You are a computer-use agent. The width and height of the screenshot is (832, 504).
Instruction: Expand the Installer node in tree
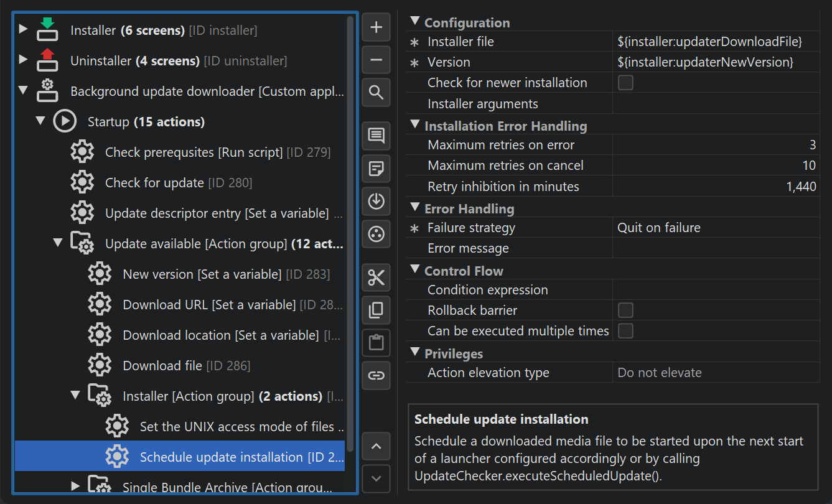pyautogui.click(x=23, y=29)
